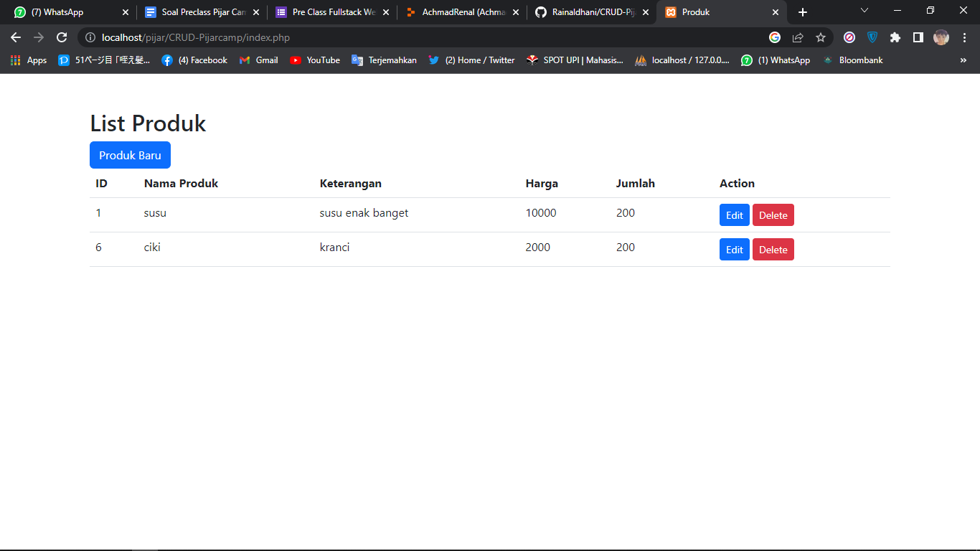Screen dimensions: 980x551
Task: Click the Produk Baru button
Action: [130, 155]
